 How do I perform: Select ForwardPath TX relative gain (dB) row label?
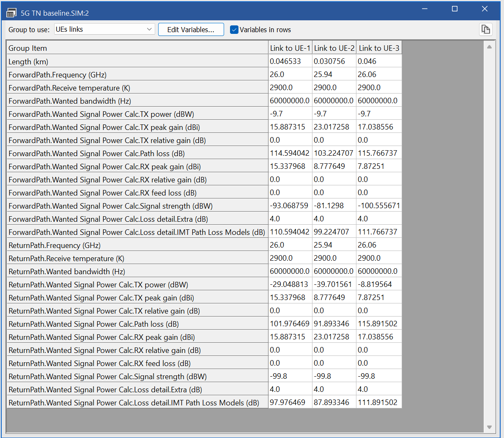[x=137, y=140]
